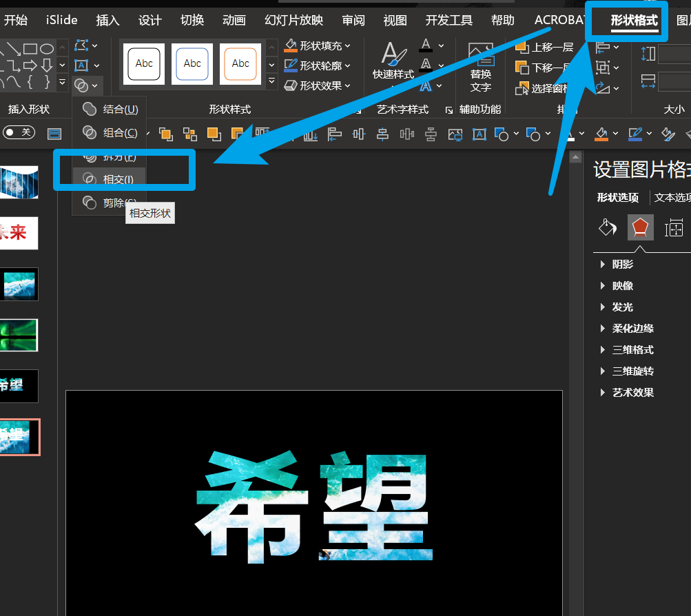Click the Edit Shape icon

pos(86,45)
